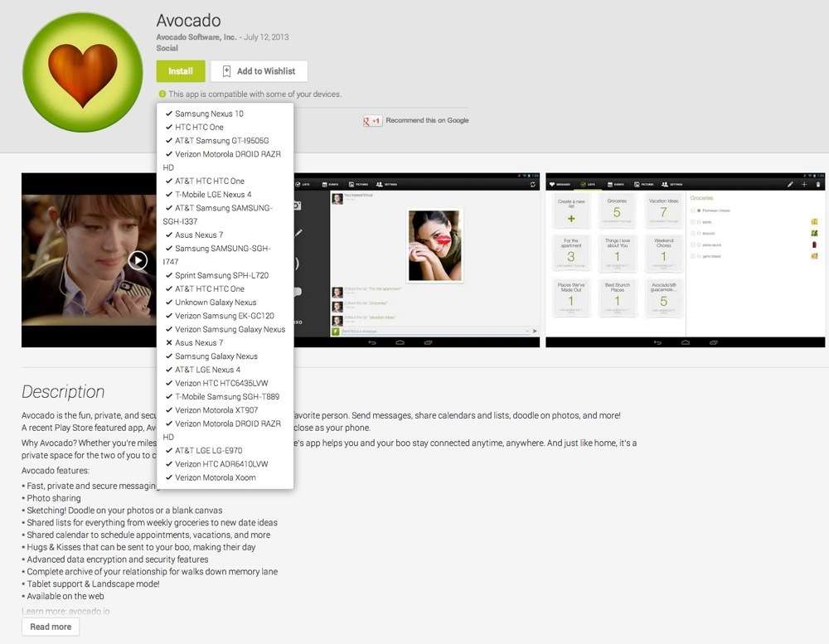Click the green compatibility info icon
This screenshot has height=644, width=829.
(x=162, y=94)
